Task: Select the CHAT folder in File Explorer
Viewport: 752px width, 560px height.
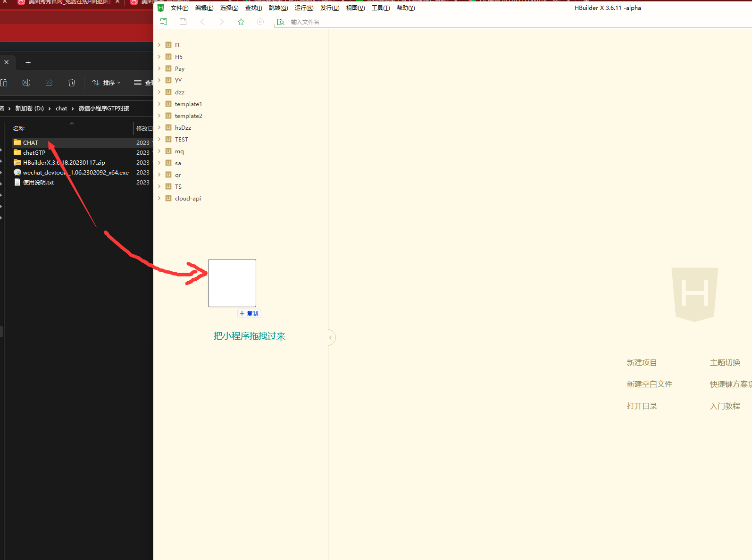Action: (x=31, y=142)
